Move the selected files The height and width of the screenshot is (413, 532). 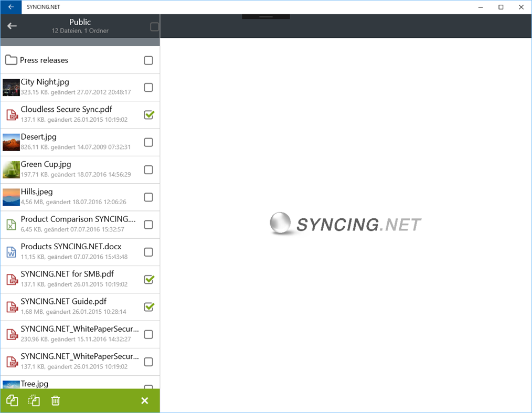pyautogui.click(x=33, y=400)
